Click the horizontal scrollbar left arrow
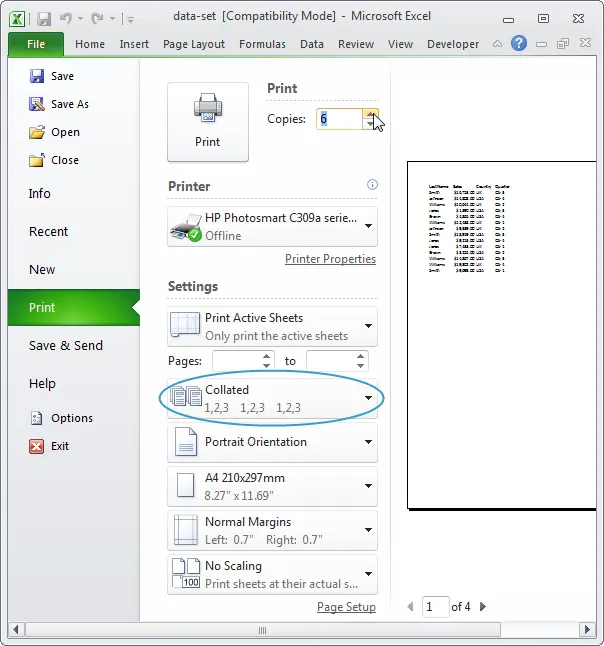 [x=16, y=630]
